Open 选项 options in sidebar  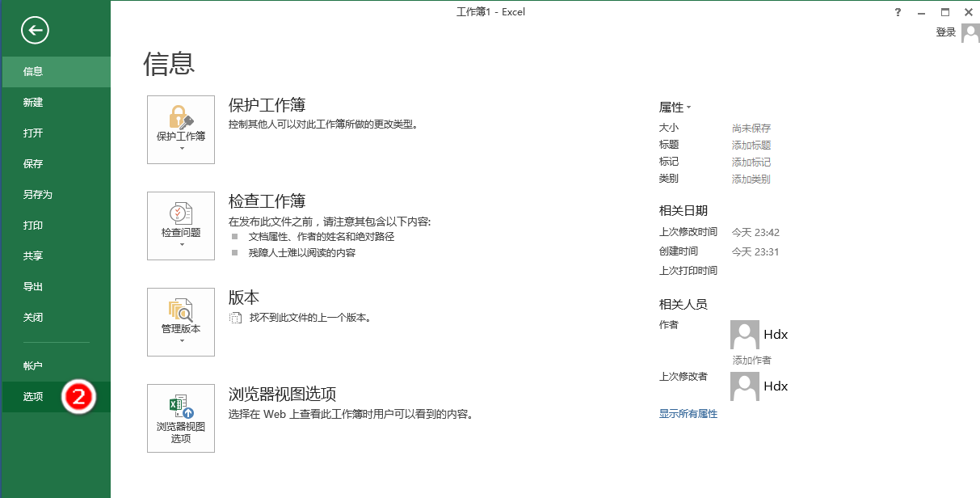pos(55,397)
